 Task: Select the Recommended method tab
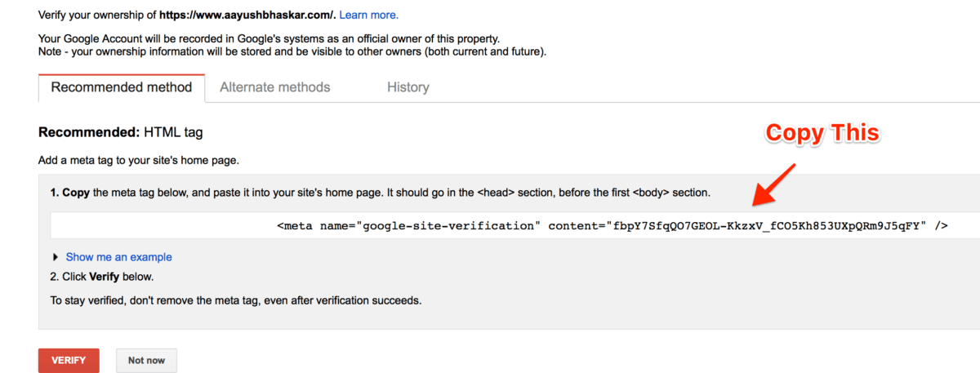point(122,87)
